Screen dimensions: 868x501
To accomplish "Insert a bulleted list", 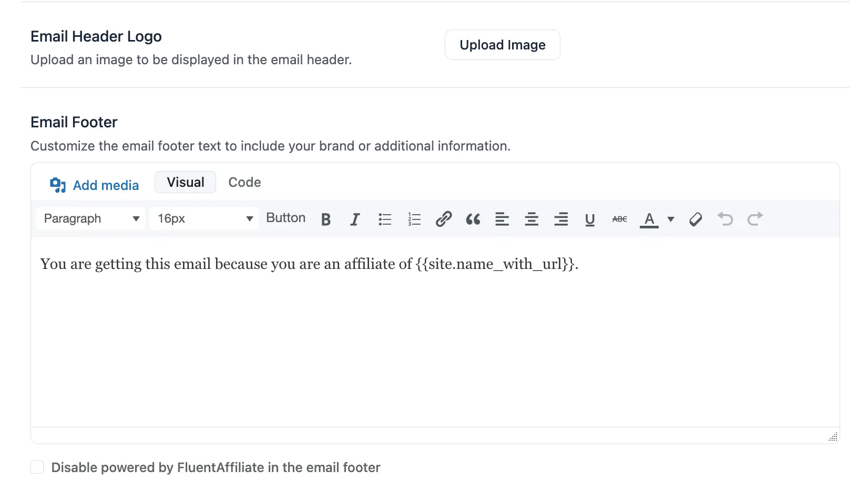I will point(385,219).
